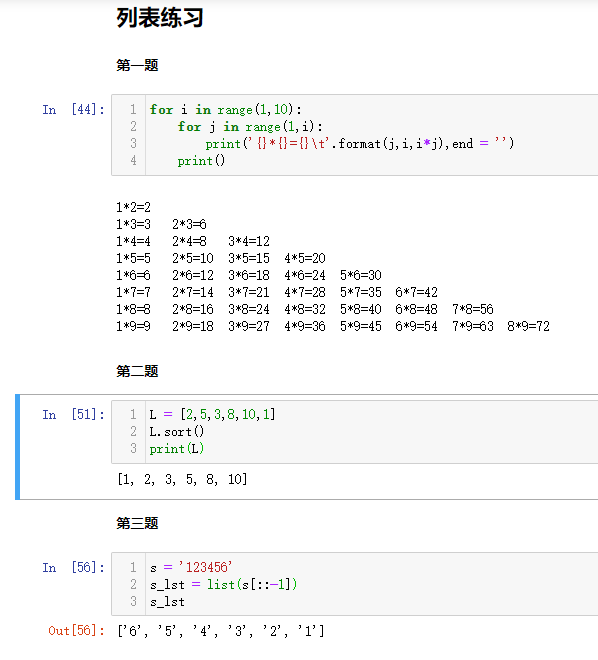The width and height of the screenshot is (598, 660).
Task: Click the blue selection bar of cell 51
Action: [x=17, y=447]
